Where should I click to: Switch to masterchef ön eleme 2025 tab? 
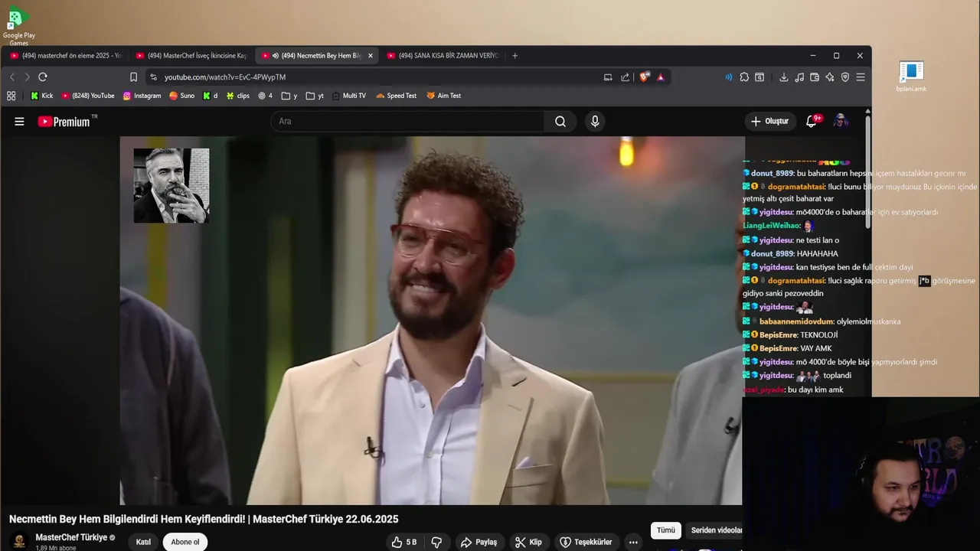click(66, 56)
